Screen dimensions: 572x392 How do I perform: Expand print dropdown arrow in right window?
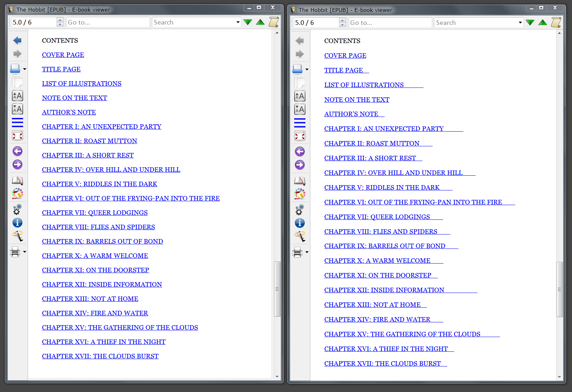(307, 252)
